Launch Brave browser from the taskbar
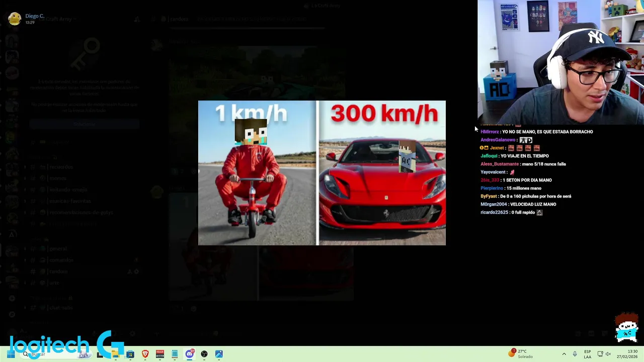 tap(145, 354)
